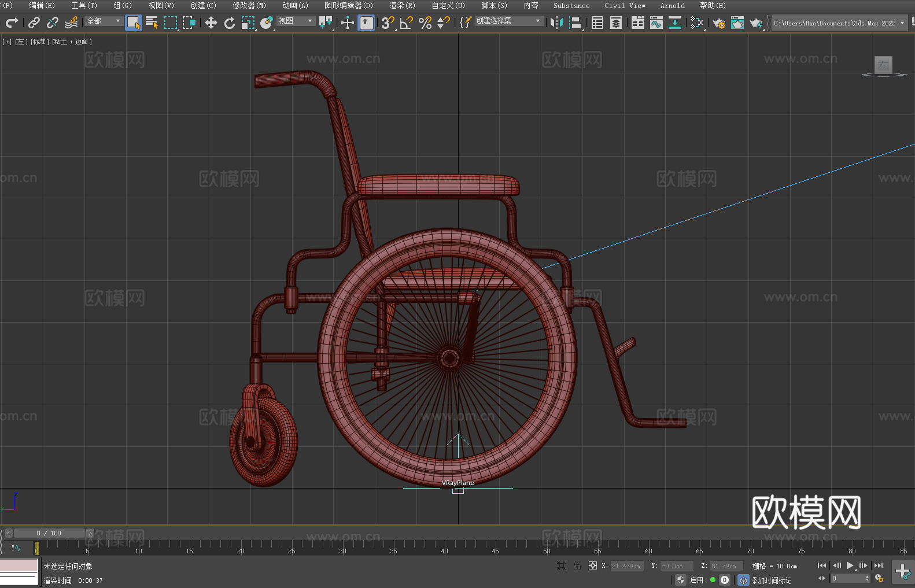This screenshot has width=915, height=588.
Task: Open the 编辑(E) menu
Action: 42,5
